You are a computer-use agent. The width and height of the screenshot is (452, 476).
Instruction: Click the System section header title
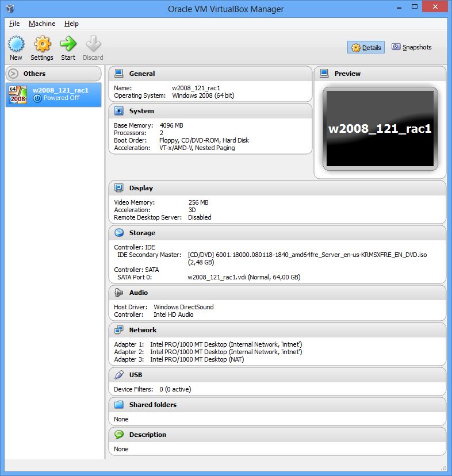pyautogui.click(x=141, y=111)
